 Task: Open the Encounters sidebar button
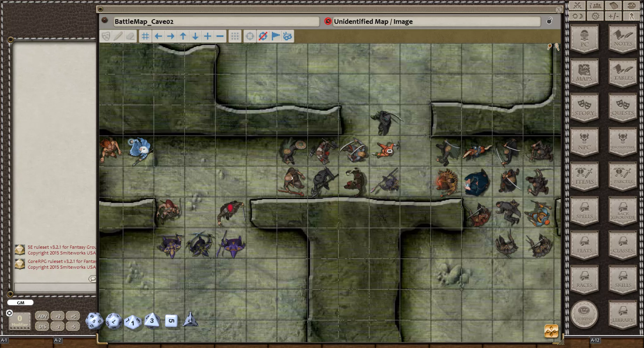623,142
